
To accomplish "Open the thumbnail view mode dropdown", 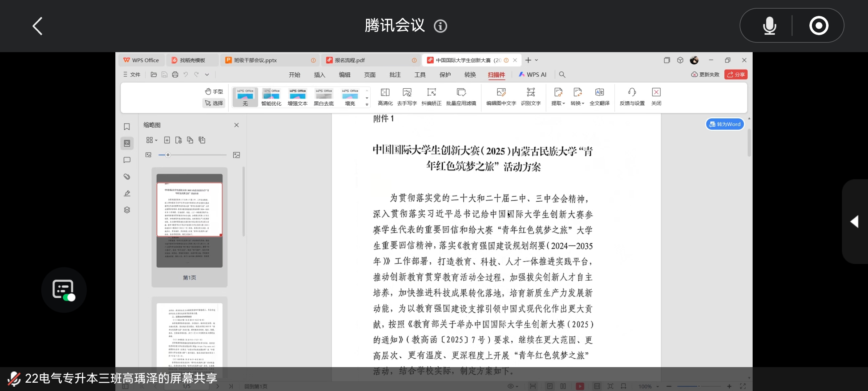I will (x=152, y=140).
